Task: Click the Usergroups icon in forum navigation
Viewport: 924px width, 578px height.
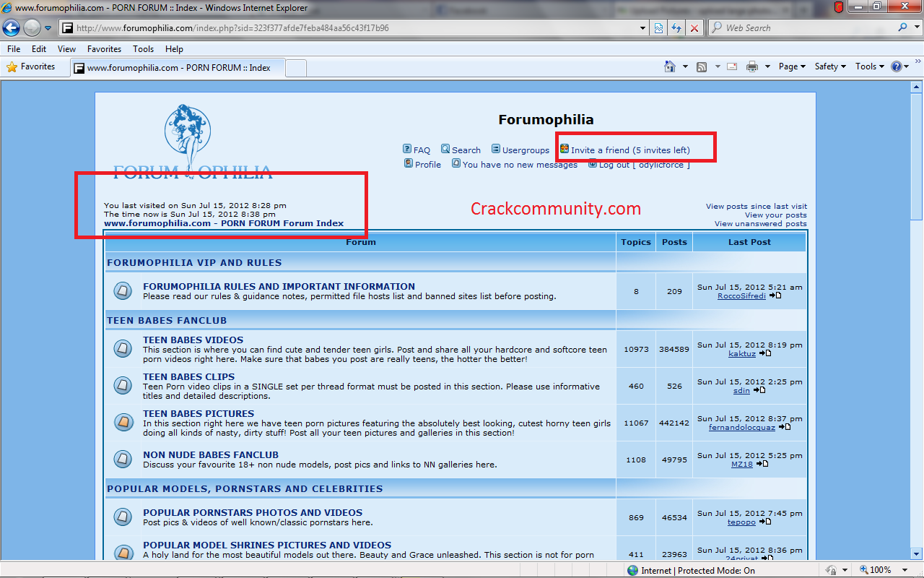Action: (x=496, y=149)
